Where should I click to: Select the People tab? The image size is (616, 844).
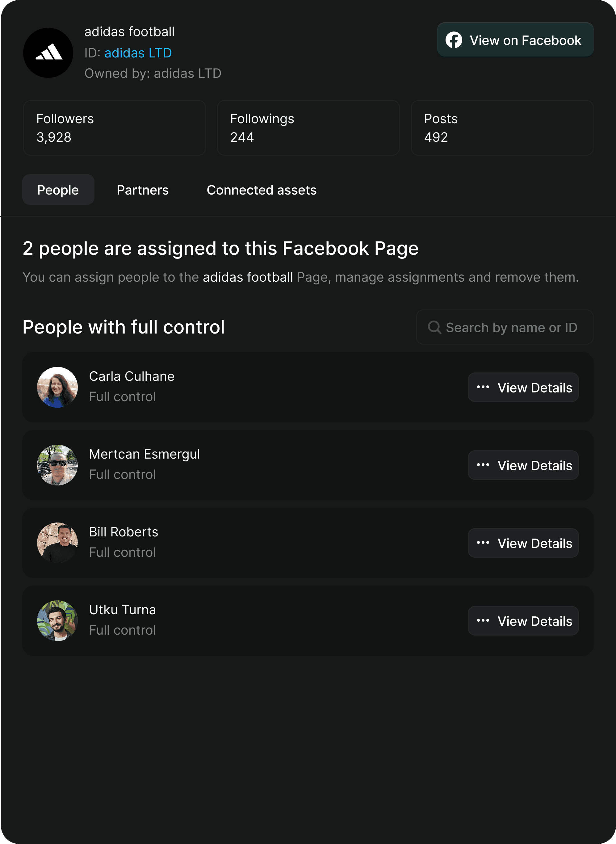(x=58, y=190)
